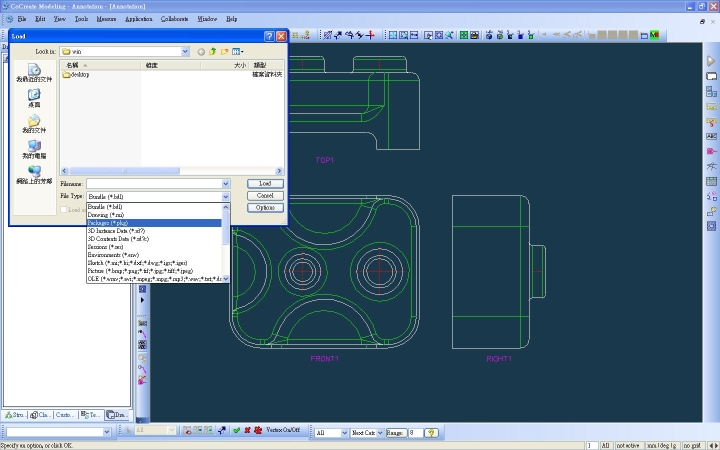Open the Application menu
This screenshot has height=450, width=720.
click(x=139, y=19)
